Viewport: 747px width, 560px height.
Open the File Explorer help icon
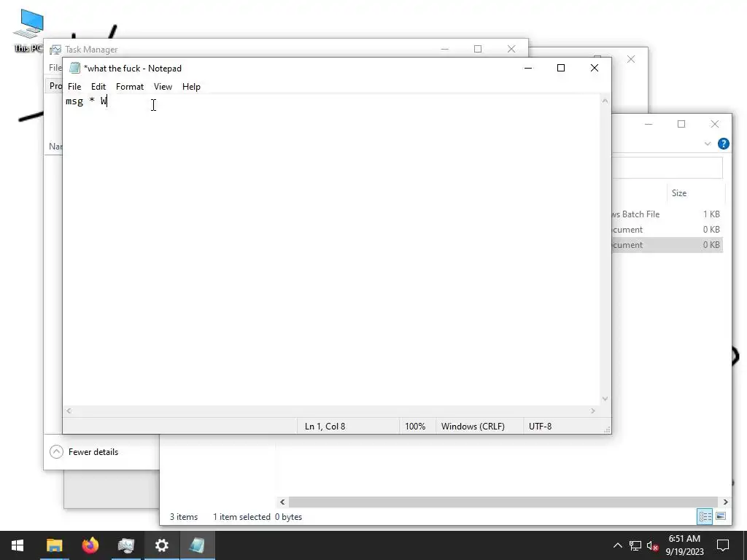pos(723,144)
